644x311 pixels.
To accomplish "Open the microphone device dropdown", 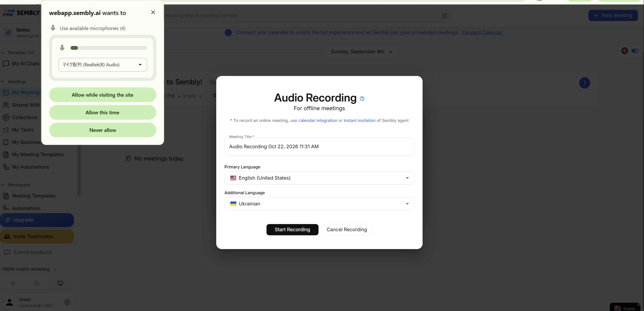I will [x=103, y=65].
